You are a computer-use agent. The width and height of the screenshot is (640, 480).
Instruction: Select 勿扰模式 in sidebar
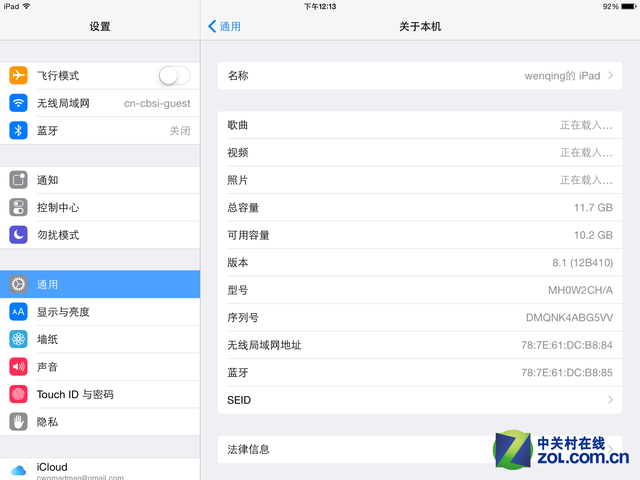(100, 235)
